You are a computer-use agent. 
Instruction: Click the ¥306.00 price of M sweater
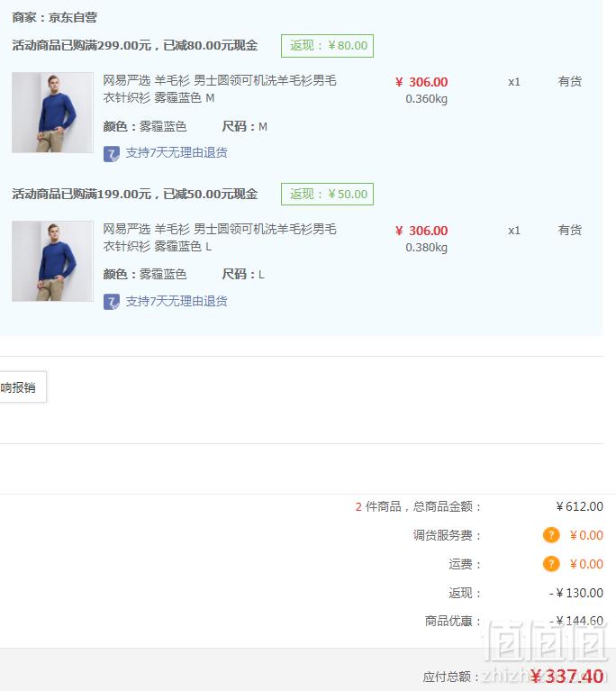coord(421,82)
